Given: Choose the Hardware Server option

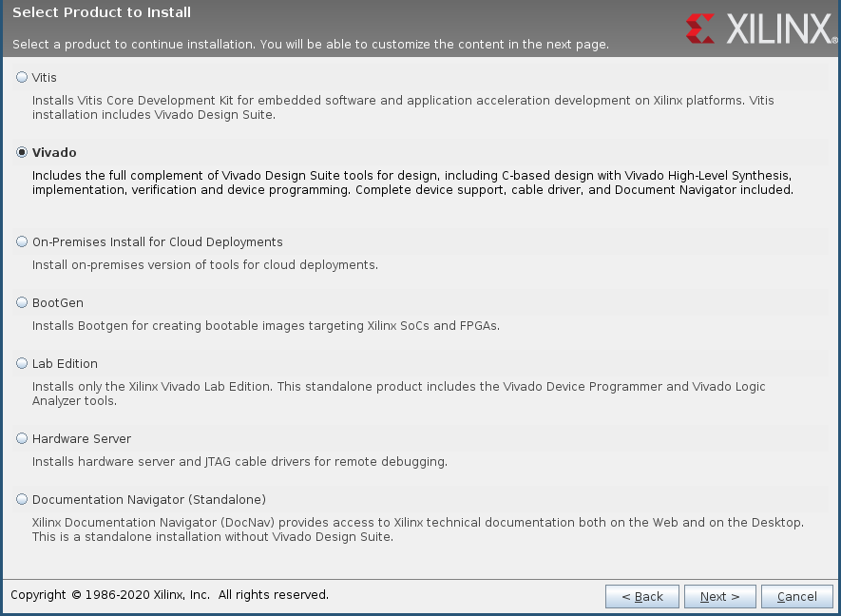Looking at the screenshot, I should 22,438.
